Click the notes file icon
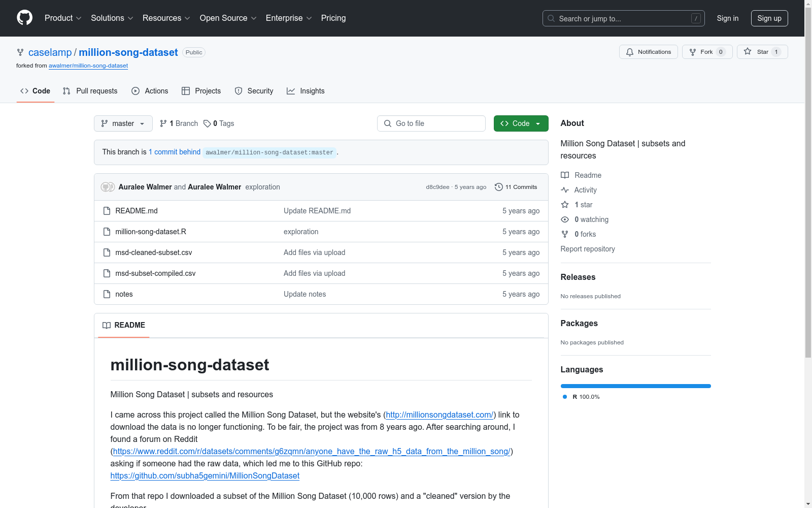This screenshot has width=812, height=508. coord(107,294)
